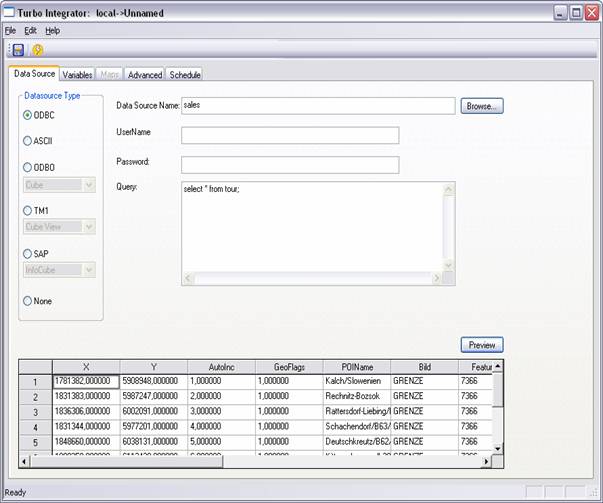Screen dimensions: 603x503
Task: Expand the InfoCube dropdown
Action: [x=89, y=269]
